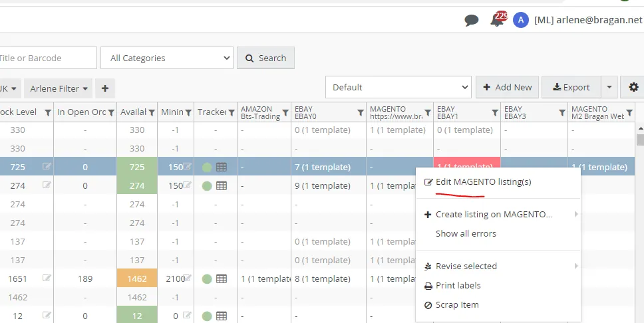The image size is (644, 323).
Task: Open the notifications bell with 229 badge
Action: point(498,19)
